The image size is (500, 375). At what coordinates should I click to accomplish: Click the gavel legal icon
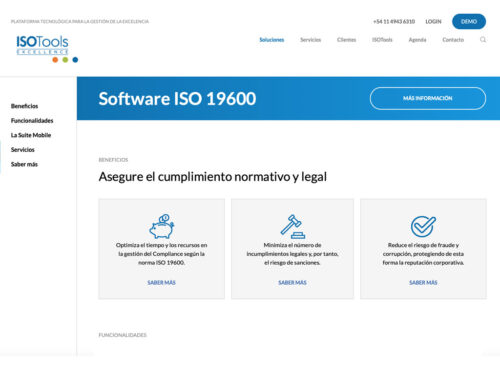(292, 226)
